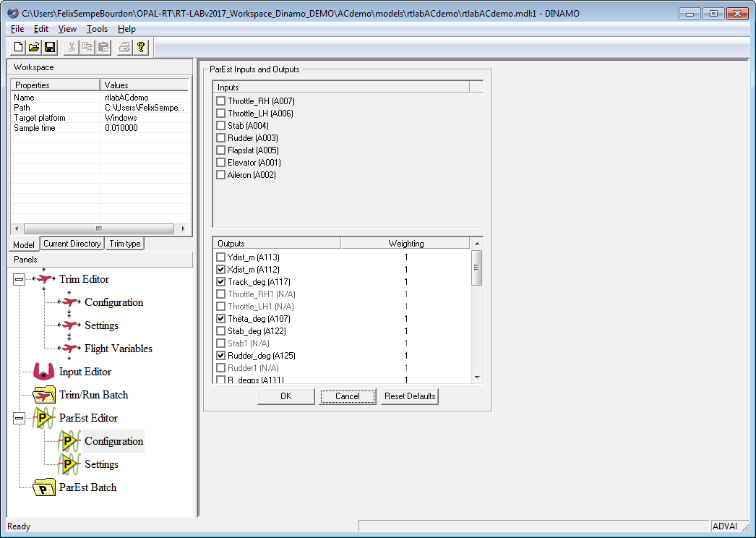Screen dimensions: 756x538
Task: Select the Name value rtlabACdemo
Action: point(126,98)
